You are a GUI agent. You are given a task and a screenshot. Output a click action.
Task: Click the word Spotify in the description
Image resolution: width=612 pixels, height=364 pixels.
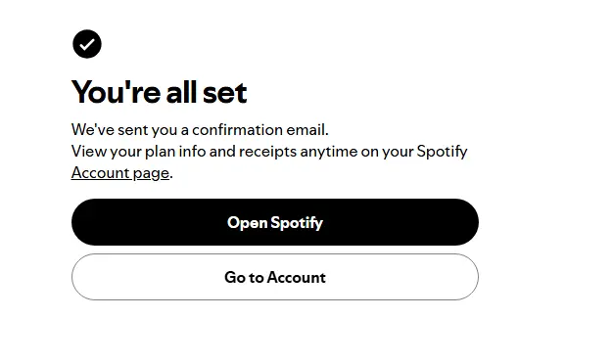[x=442, y=152]
